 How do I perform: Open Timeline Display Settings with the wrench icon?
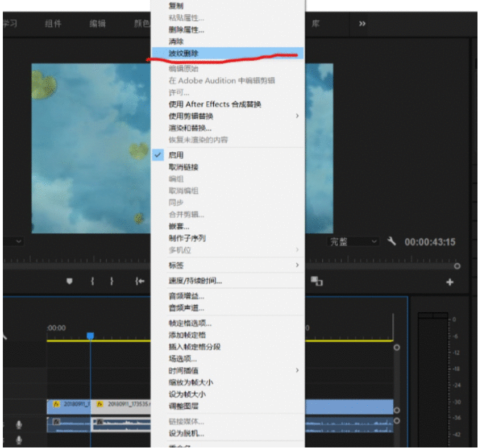coord(392,242)
